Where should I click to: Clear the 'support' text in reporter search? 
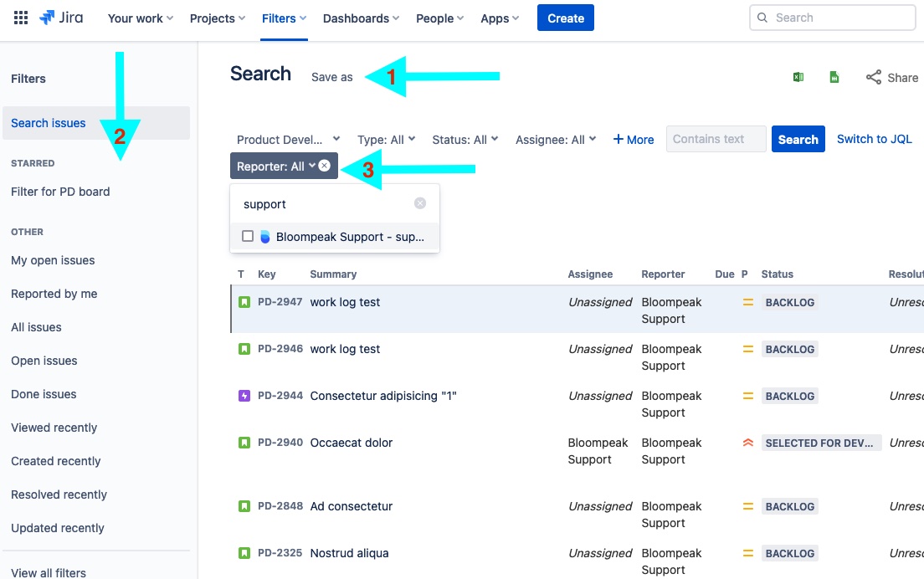(x=419, y=203)
